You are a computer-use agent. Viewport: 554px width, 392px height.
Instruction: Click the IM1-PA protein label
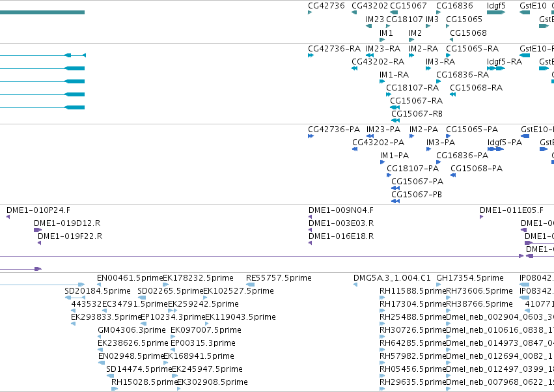[x=395, y=156]
